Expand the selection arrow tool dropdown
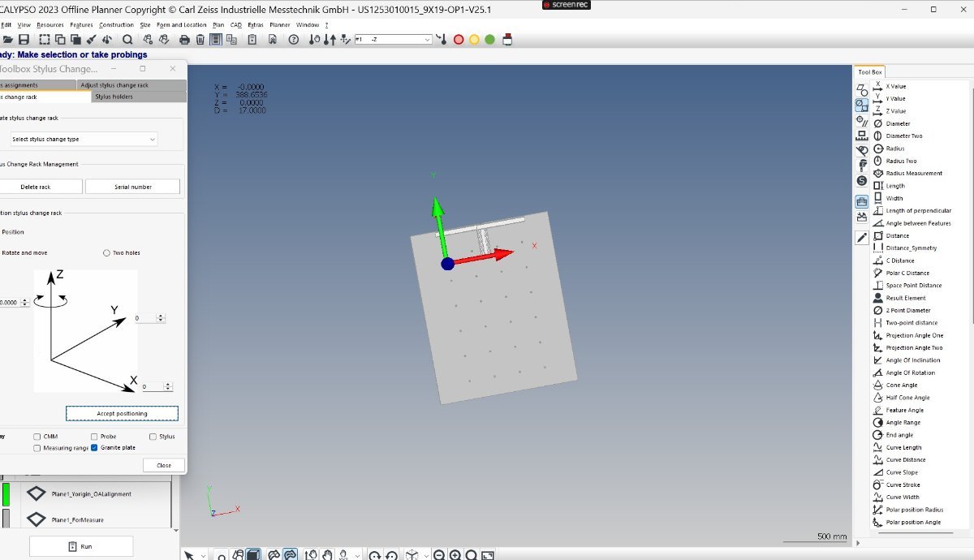Image resolution: width=974 pixels, height=560 pixels. coord(203,555)
